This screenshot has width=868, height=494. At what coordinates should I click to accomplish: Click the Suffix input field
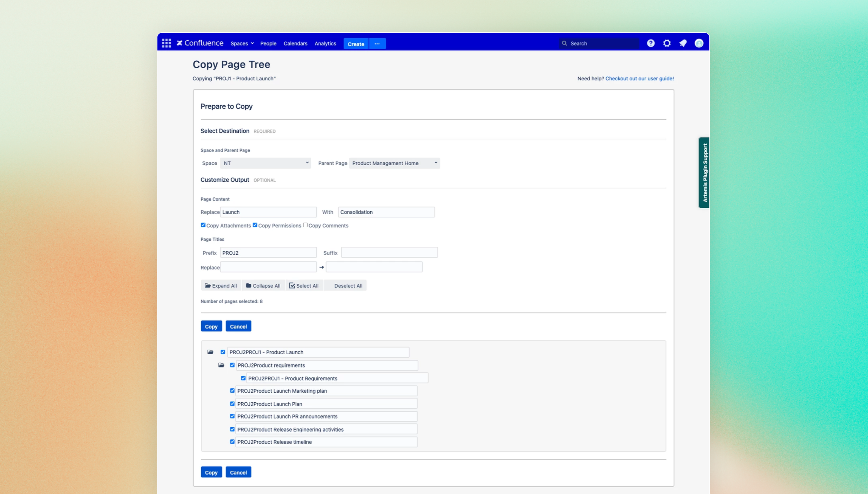tap(389, 252)
